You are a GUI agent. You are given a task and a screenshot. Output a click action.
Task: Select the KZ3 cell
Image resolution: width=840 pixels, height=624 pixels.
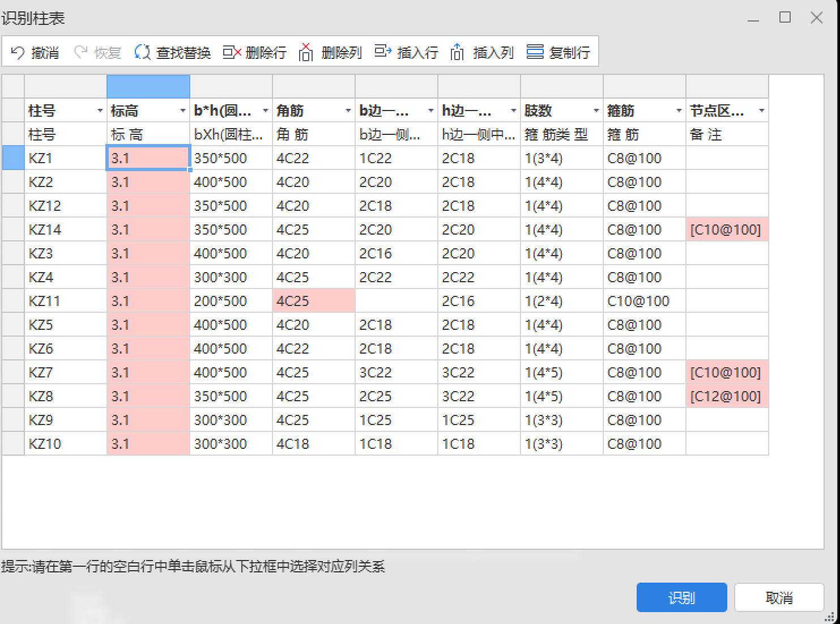point(66,253)
